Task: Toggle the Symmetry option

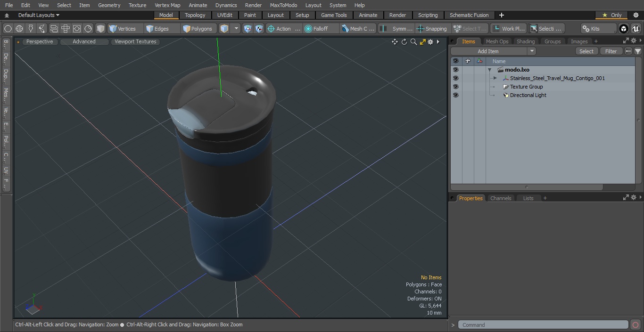Action: coord(397,29)
